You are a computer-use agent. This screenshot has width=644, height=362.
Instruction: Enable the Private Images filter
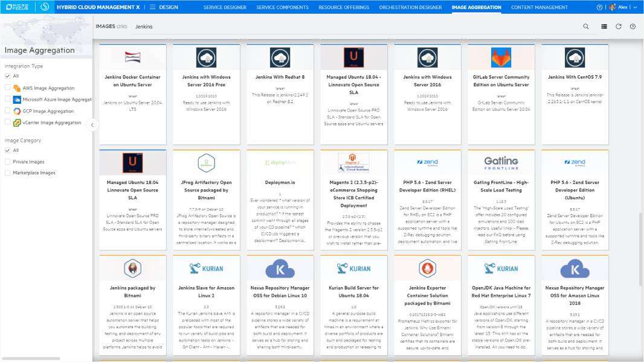coord(8,161)
